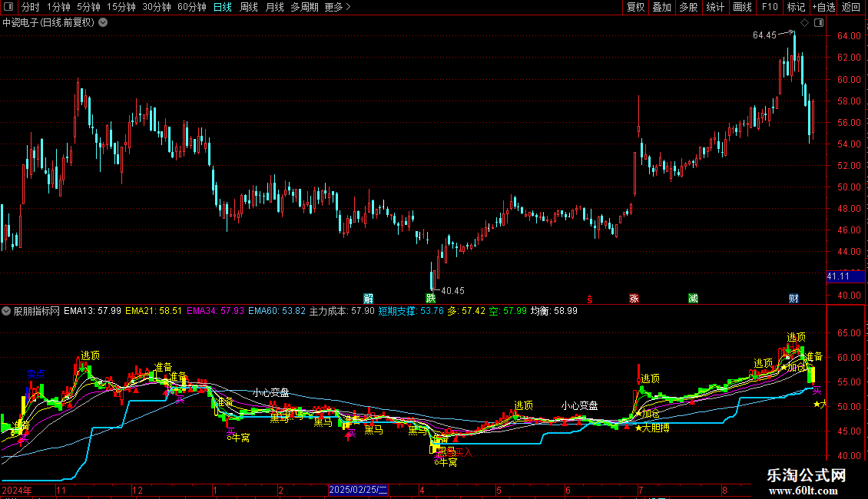
Task: Click the 解 event marker icon
Action: click(368, 299)
